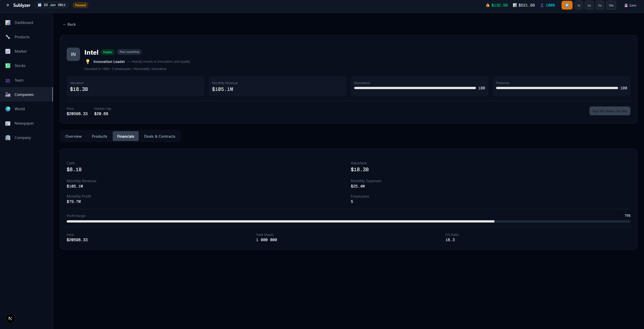644x329 pixels.
Task: Open the Newspaper icon in sidebar
Action: tap(8, 123)
